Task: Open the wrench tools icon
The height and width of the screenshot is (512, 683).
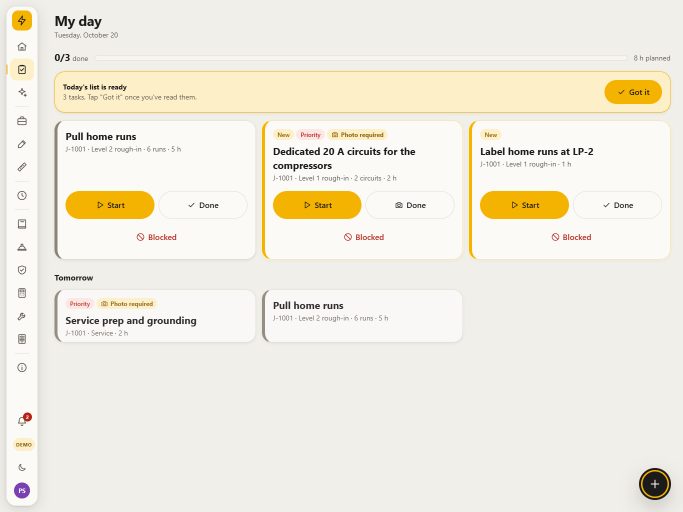Action: [x=22, y=316]
